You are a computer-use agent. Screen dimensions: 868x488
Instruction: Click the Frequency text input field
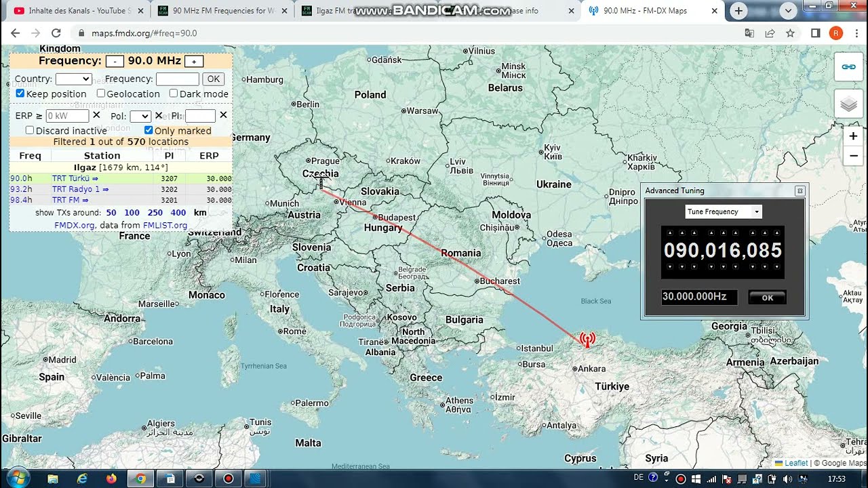(177, 79)
